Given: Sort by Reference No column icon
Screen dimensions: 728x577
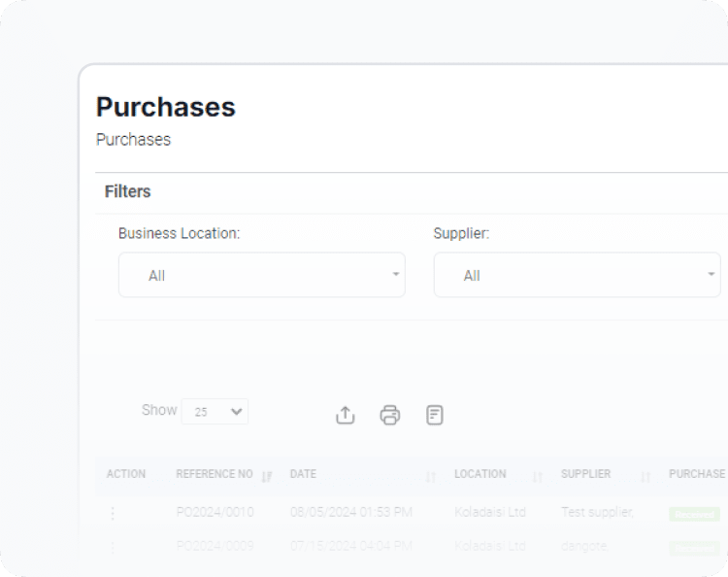Looking at the screenshot, I should [267, 476].
